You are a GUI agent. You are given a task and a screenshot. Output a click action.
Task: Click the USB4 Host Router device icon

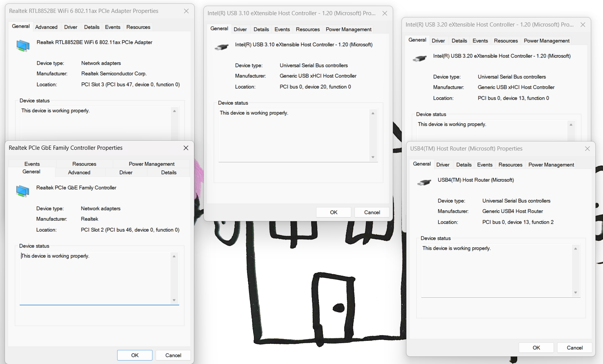424,183
